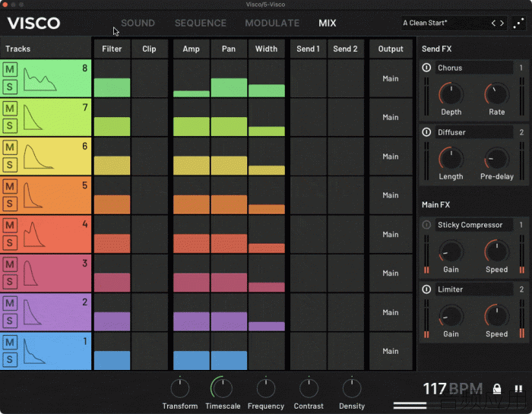Image resolution: width=532 pixels, height=414 pixels.
Task: Click track 5 waveform envelope icon
Action: (33, 195)
